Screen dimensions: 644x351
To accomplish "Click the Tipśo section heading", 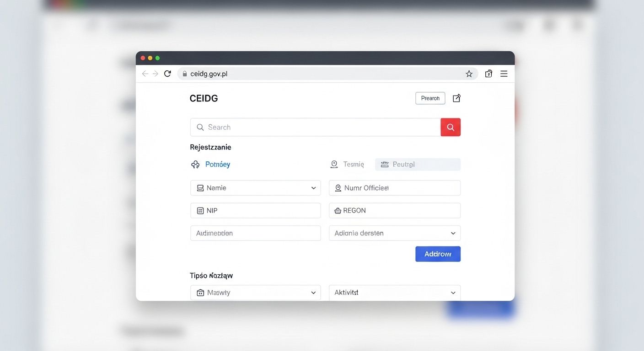I will 211,276.
